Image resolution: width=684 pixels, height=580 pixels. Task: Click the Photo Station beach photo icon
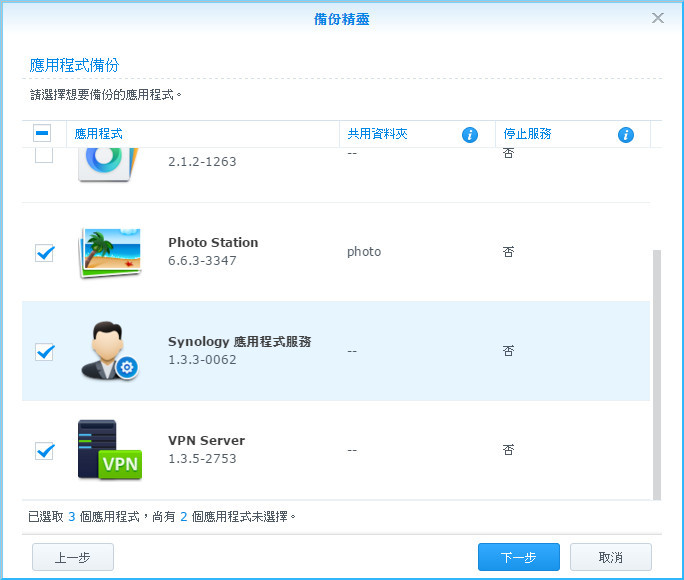(x=109, y=252)
